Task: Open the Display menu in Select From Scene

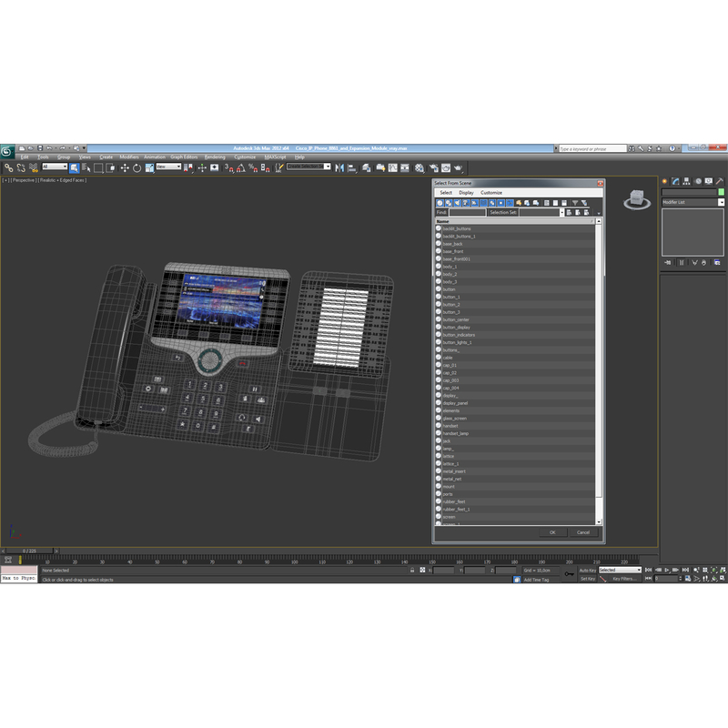Action: click(466, 193)
